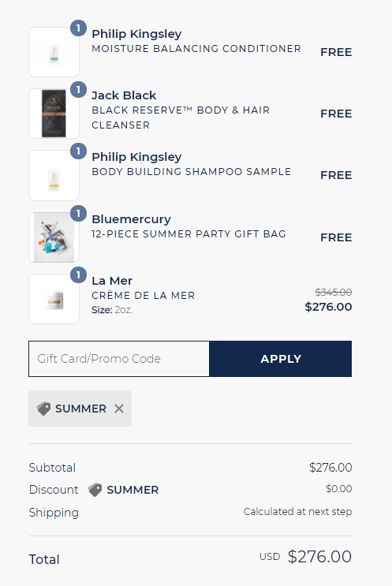Open Jack Black Black Reserve thumbnail

(x=54, y=114)
